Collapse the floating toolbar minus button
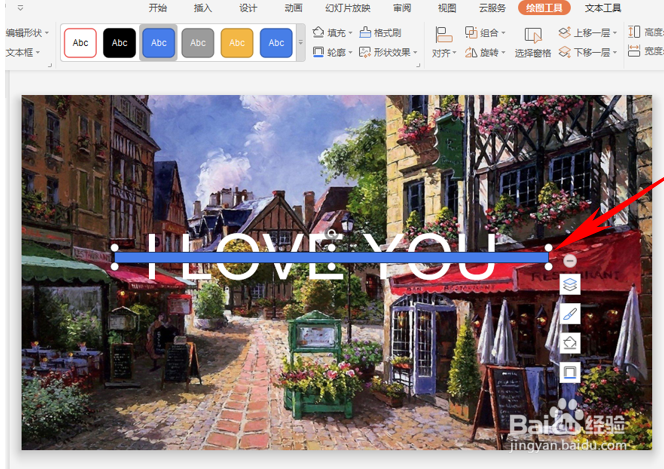Image resolution: width=664 pixels, height=469 pixels. 570,261
